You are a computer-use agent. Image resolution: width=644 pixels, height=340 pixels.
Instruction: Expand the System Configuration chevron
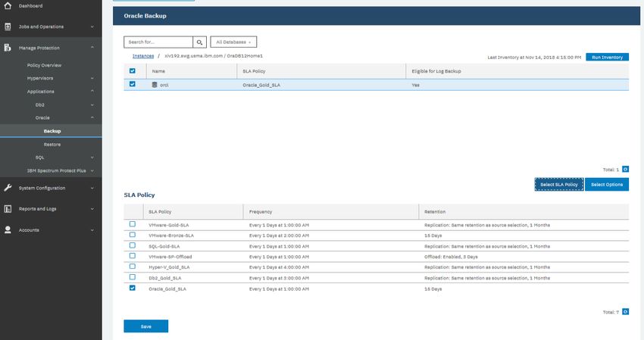point(92,188)
